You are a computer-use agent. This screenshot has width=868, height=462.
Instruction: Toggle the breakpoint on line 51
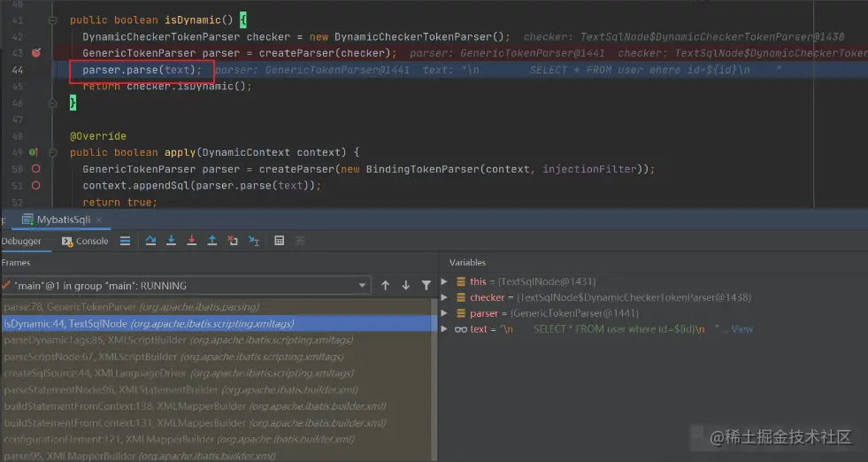36,185
